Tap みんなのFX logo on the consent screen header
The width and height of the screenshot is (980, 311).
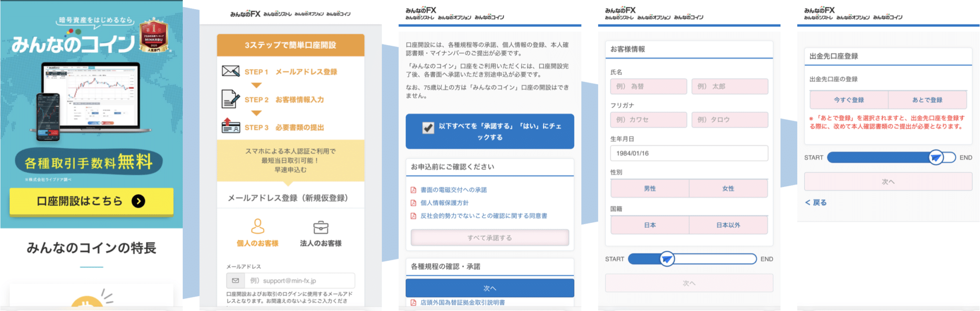421,10
